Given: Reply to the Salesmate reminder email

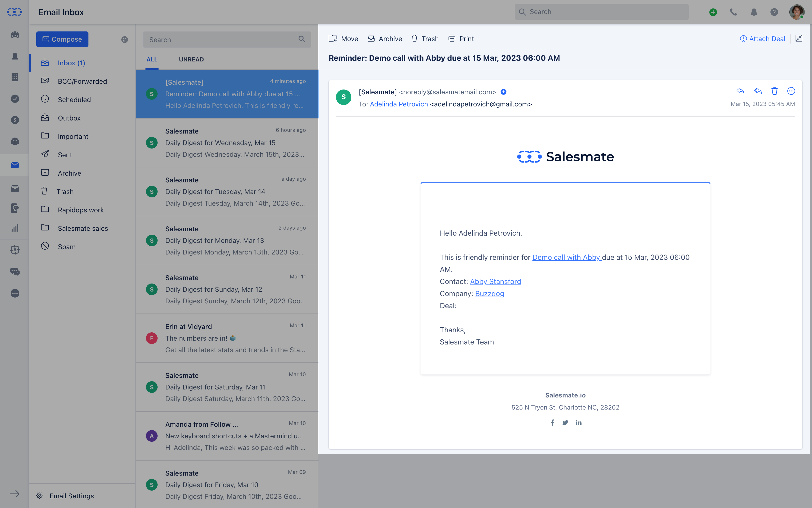Looking at the screenshot, I should [x=740, y=91].
